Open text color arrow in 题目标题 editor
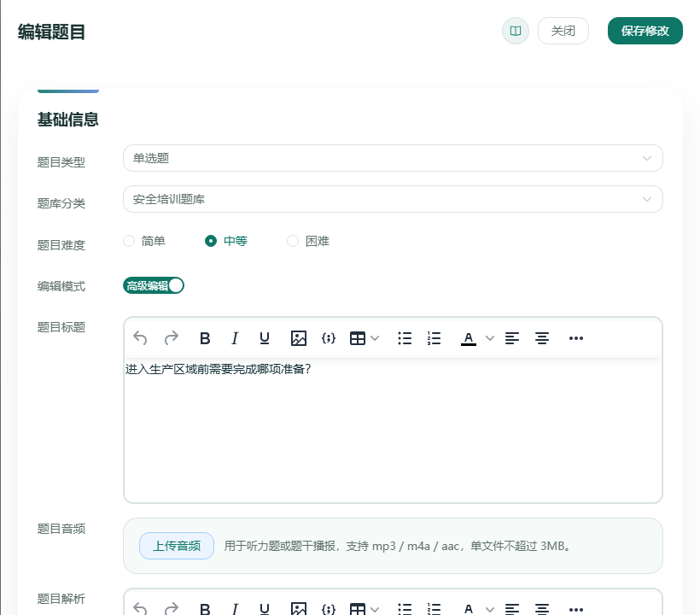 pyautogui.click(x=490, y=338)
